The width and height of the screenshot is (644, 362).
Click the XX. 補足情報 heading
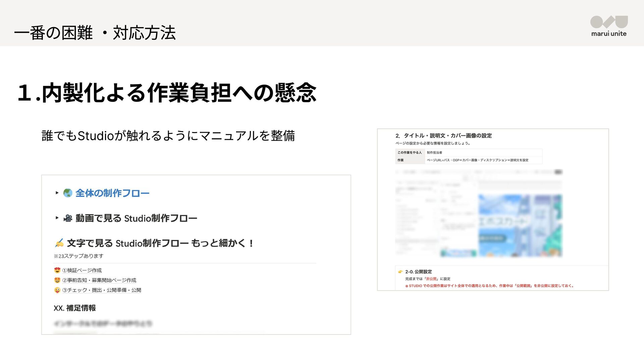(75, 308)
